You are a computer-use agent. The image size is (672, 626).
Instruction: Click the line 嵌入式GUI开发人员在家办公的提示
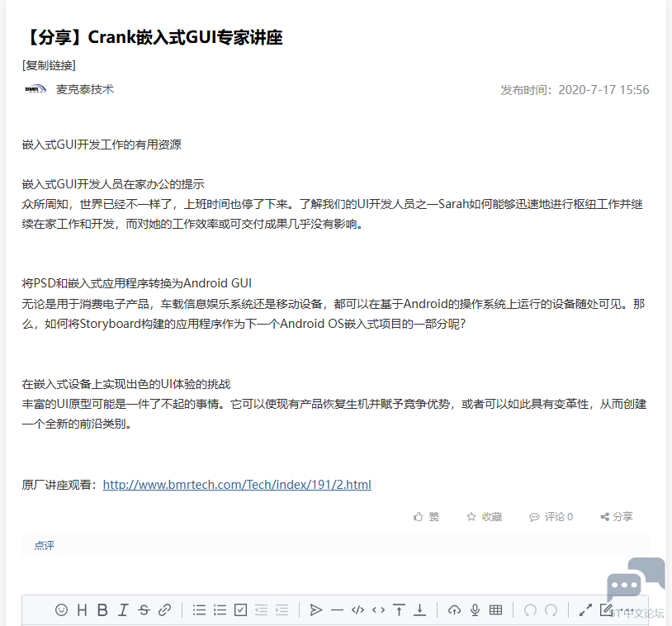point(113,184)
